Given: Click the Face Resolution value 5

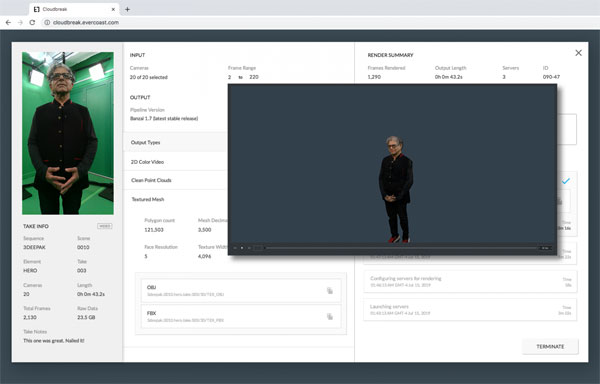Looking at the screenshot, I should [146, 256].
